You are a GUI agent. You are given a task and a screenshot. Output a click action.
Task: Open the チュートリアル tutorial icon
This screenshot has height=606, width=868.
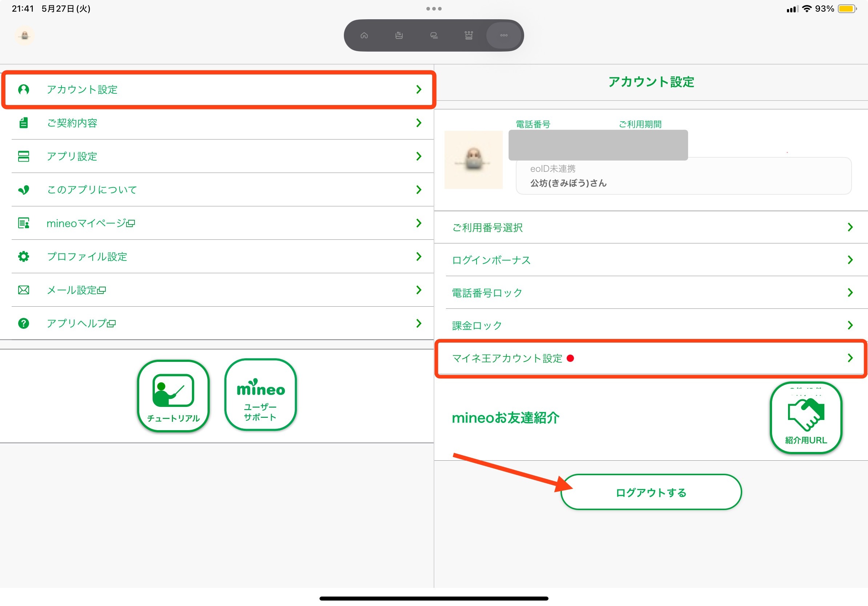[173, 396]
